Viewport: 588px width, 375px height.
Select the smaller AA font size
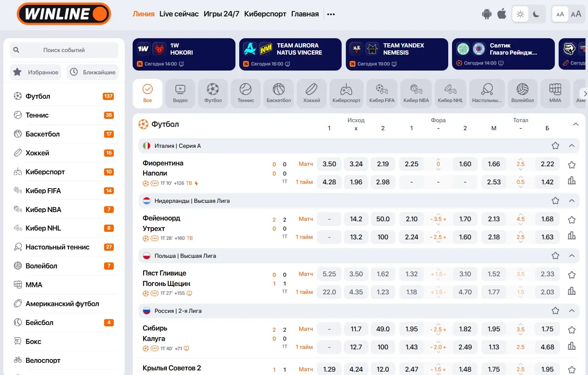560,14
